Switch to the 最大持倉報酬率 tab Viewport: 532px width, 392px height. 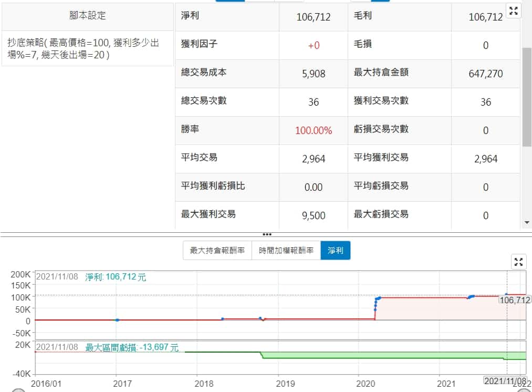[217, 251]
